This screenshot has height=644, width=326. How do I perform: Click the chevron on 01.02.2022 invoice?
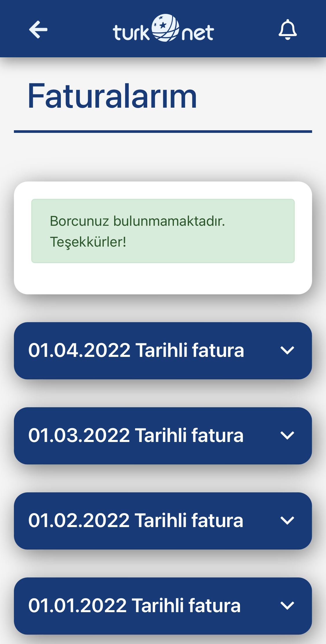pyautogui.click(x=287, y=521)
